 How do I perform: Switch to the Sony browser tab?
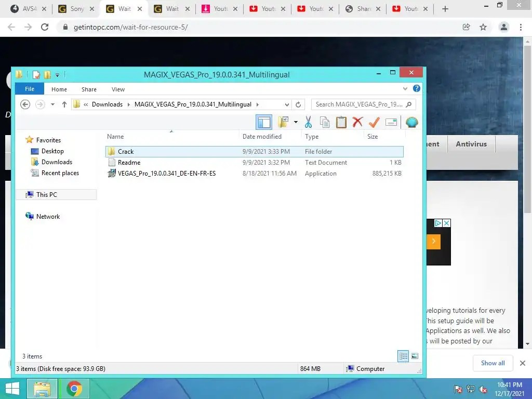pyautogui.click(x=76, y=9)
